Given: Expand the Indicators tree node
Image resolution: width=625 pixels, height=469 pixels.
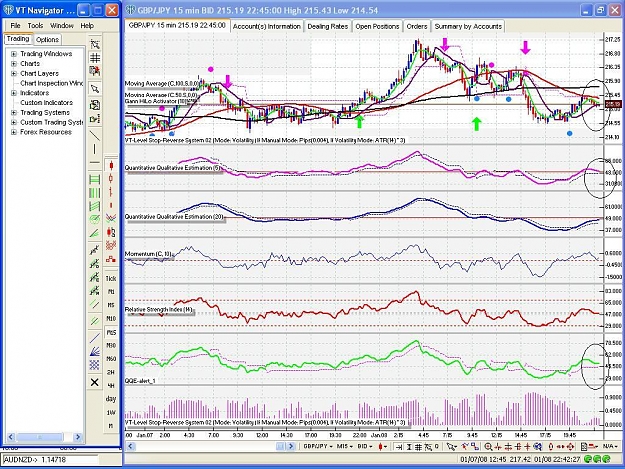Looking at the screenshot, I should (14, 93).
